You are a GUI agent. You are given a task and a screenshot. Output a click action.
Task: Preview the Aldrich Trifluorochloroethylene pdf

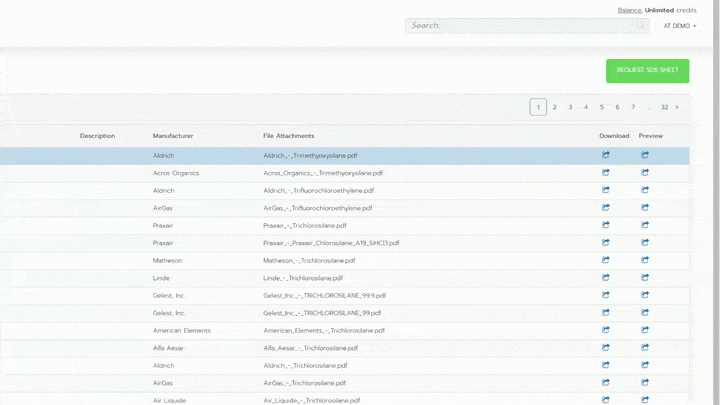pyautogui.click(x=645, y=190)
